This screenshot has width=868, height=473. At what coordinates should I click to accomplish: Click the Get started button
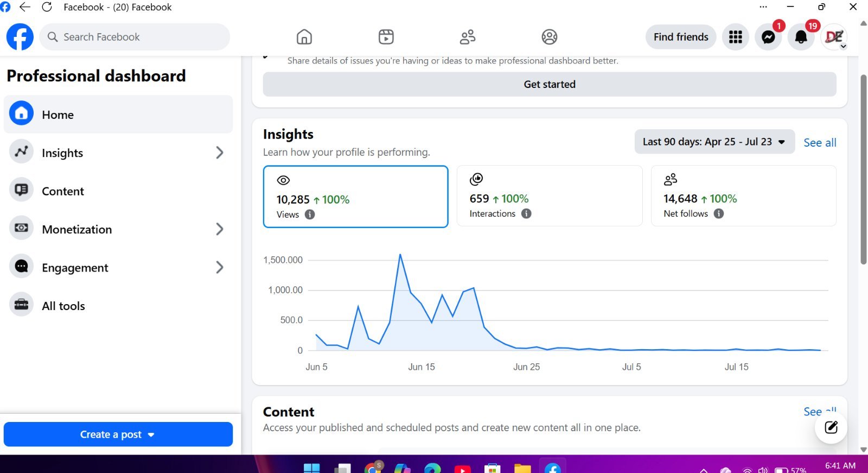[x=550, y=84]
